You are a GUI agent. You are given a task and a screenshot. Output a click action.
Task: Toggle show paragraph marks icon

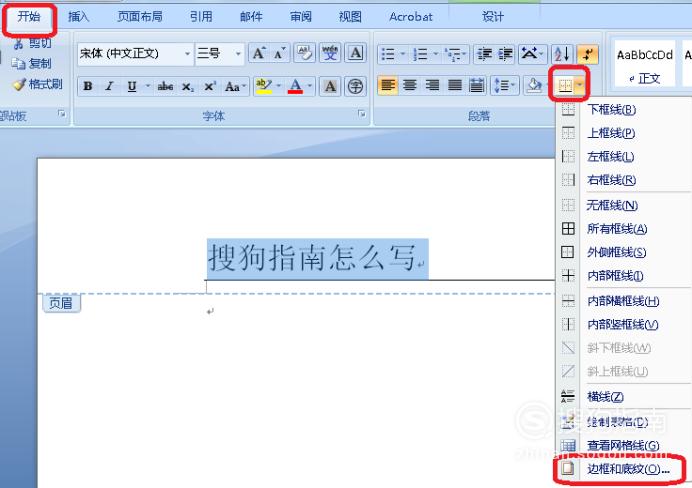coord(587,54)
